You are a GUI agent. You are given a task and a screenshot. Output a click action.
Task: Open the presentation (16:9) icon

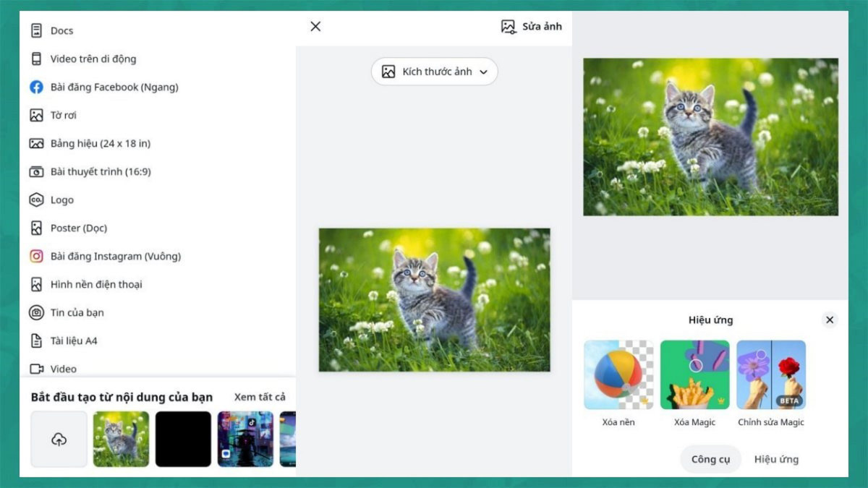(36, 171)
